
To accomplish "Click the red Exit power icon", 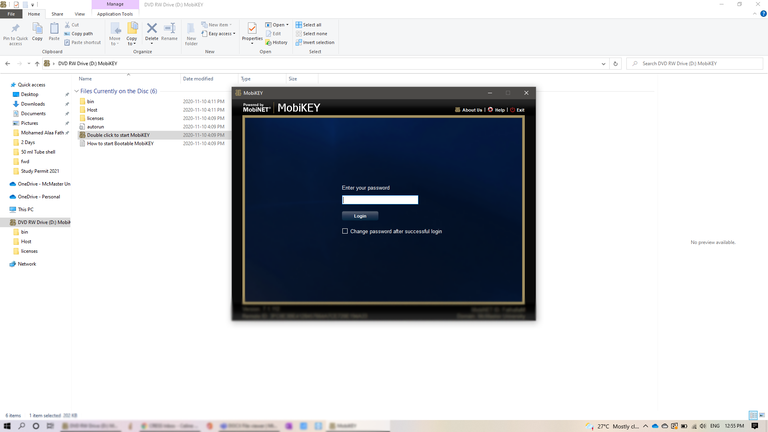I will (512, 109).
